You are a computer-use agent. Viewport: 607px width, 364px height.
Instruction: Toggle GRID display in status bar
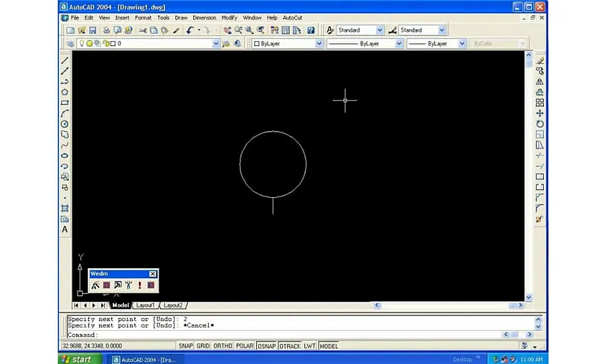[203, 346]
